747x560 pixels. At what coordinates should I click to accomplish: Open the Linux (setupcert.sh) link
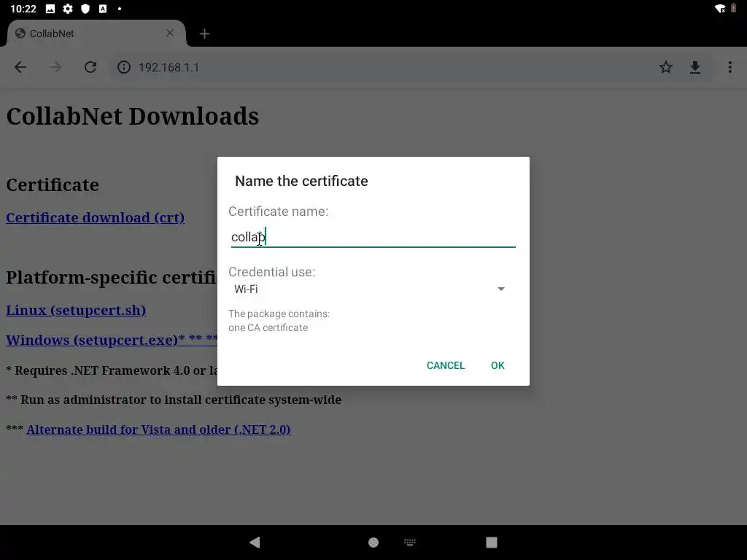pyautogui.click(x=76, y=310)
